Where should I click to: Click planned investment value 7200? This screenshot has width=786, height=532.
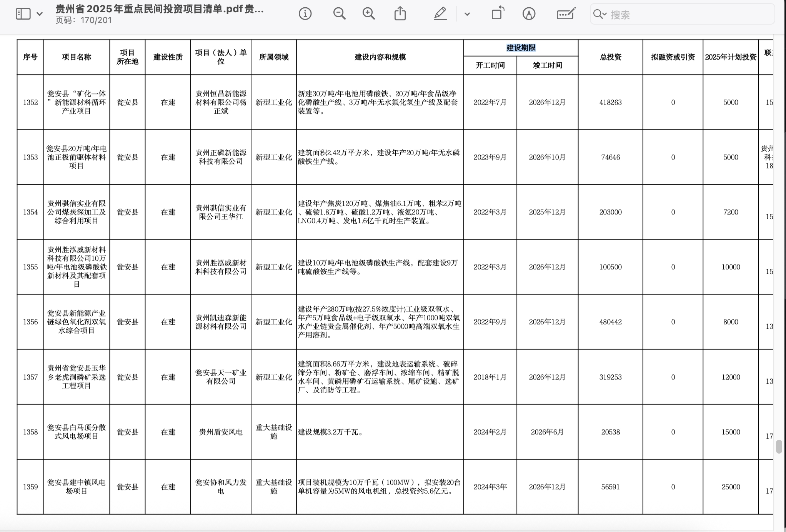tap(731, 212)
